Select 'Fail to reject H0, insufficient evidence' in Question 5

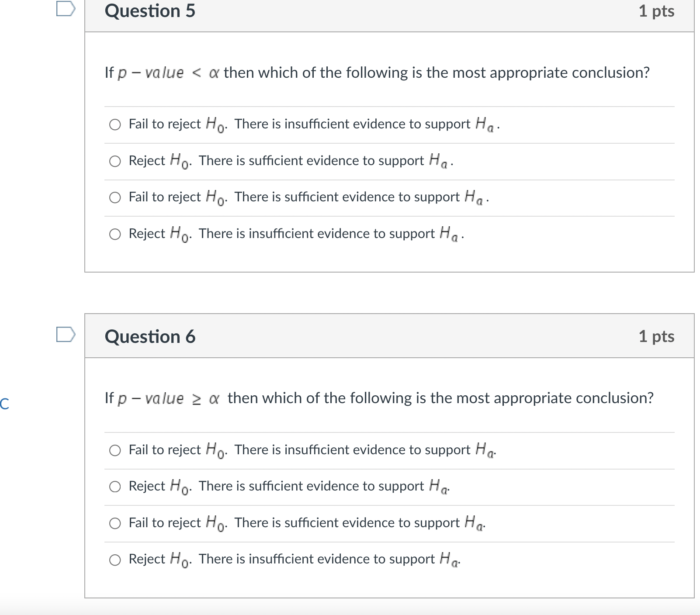click(x=114, y=125)
